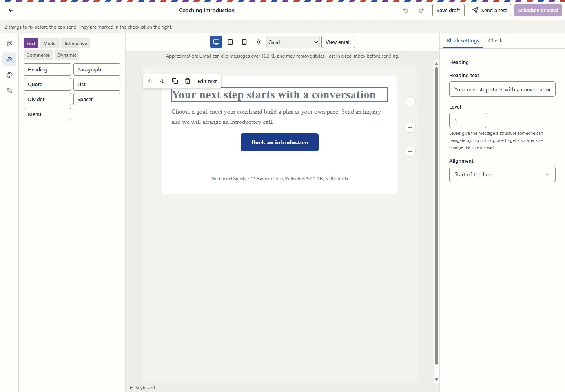Screen dimensions: 565x392
Task: Click the canvas scrollbar down arrow
Action: tap(436, 380)
